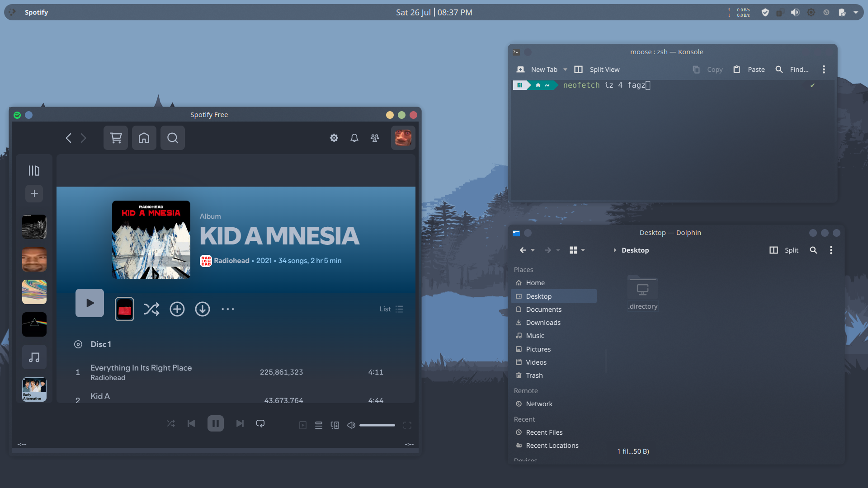Open Trash in Dolphin Places
The width and height of the screenshot is (868, 488).
click(554, 375)
